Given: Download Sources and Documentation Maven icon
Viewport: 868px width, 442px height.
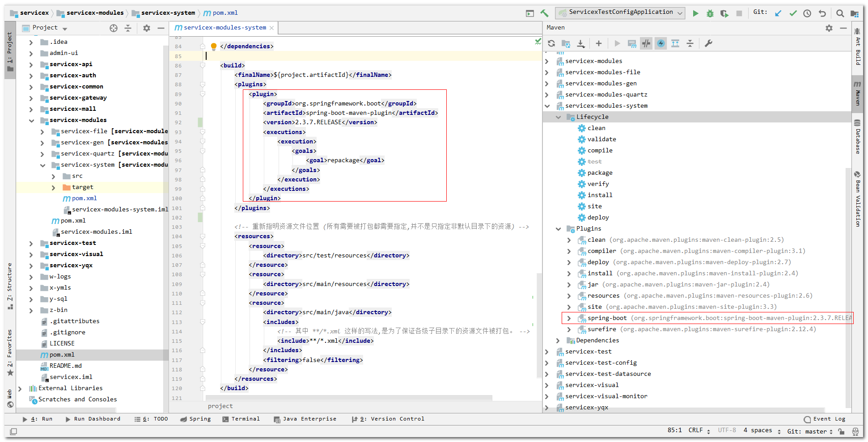Looking at the screenshot, I should (580, 43).
